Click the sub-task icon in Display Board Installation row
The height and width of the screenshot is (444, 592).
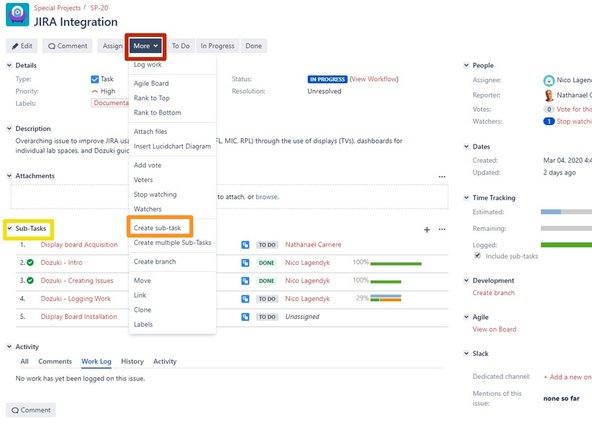point(245,317)
